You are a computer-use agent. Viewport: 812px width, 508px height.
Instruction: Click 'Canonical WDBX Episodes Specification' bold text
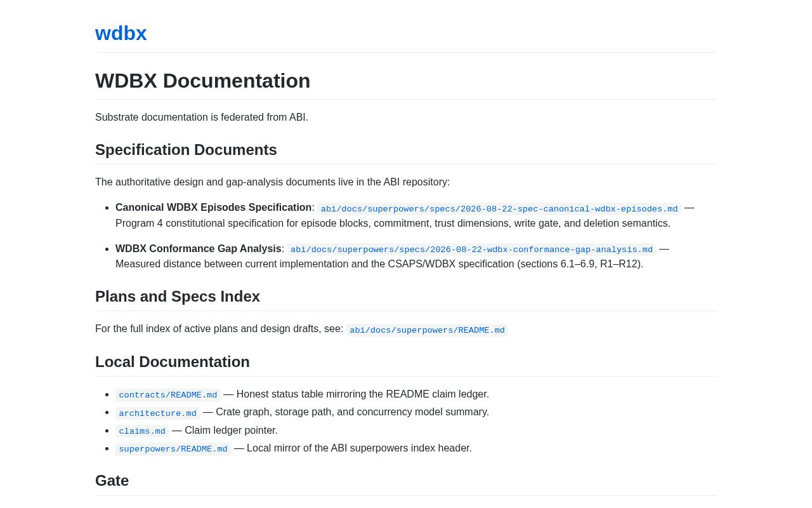click(x=213, y=208)
